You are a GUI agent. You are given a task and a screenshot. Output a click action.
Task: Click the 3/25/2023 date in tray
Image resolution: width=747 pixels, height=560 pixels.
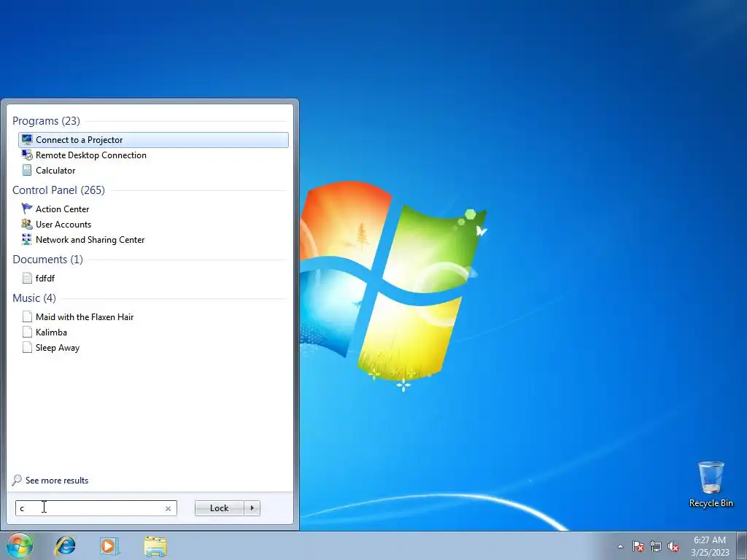click(x=710, y=553)
